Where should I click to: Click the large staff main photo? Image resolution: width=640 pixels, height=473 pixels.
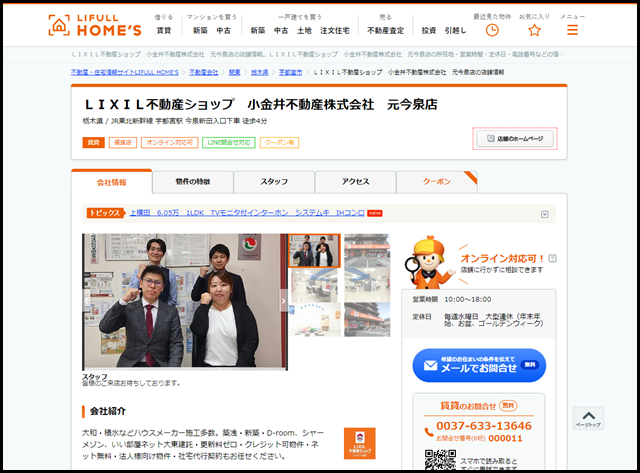click(185, 302)
